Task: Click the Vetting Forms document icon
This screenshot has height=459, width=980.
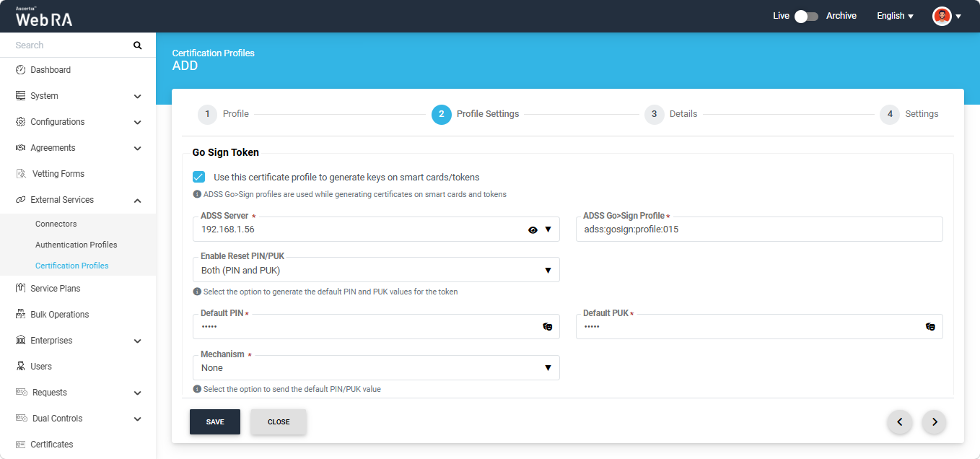Action: click(20, 174)
